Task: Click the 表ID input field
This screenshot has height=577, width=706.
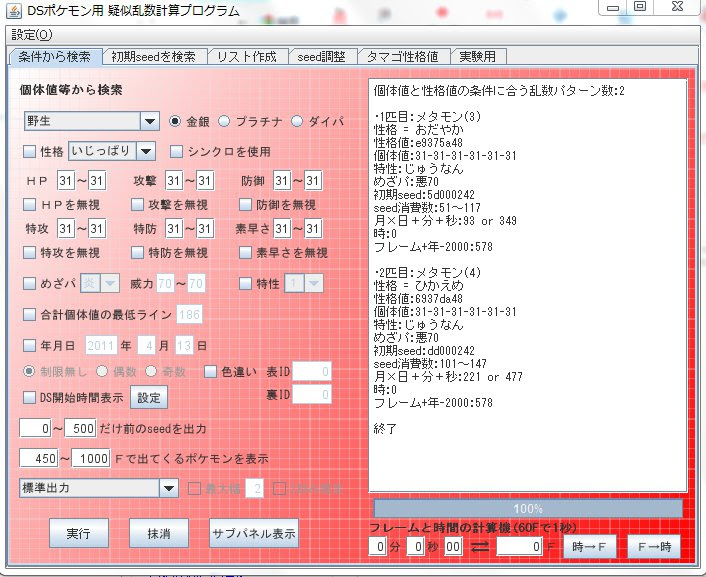Action: coord(312,371)
